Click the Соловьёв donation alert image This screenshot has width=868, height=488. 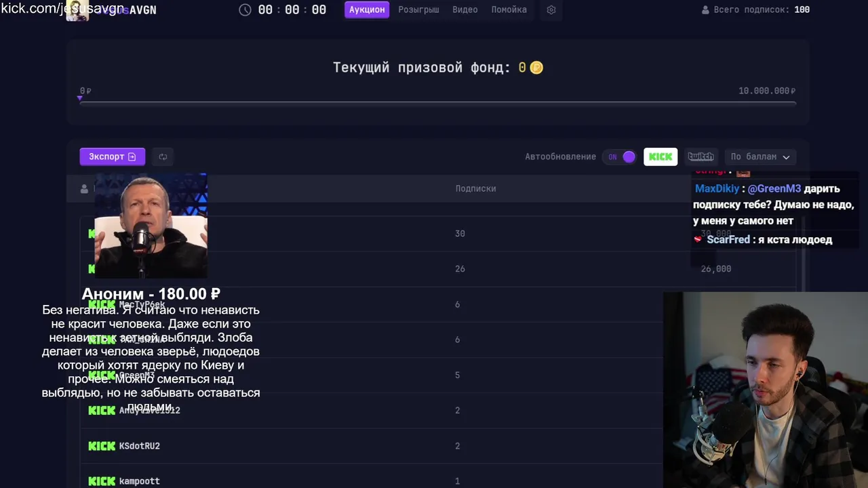(151, 226)
